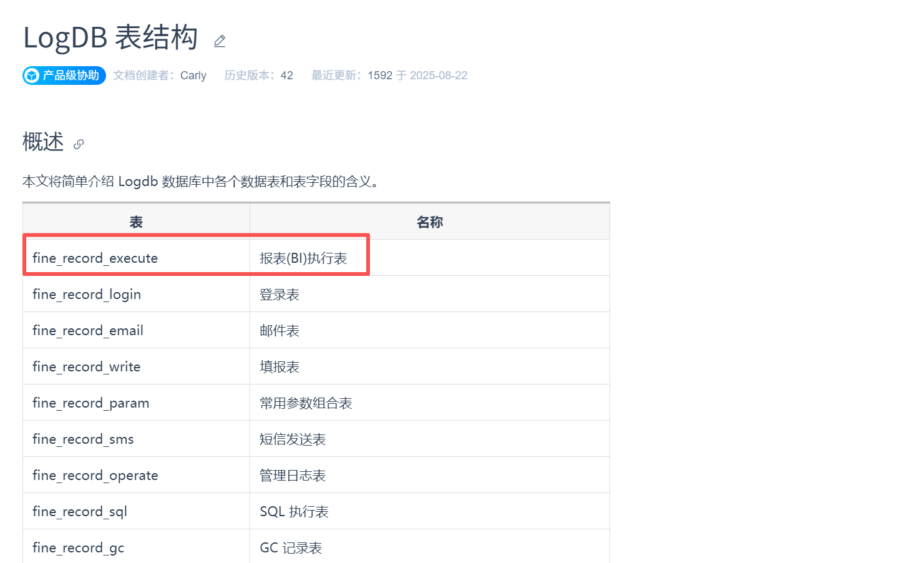The height and width of the screenshot is (563, 924).
Task: Select the fine_record_login row
Action: click(x=87, y=295)
